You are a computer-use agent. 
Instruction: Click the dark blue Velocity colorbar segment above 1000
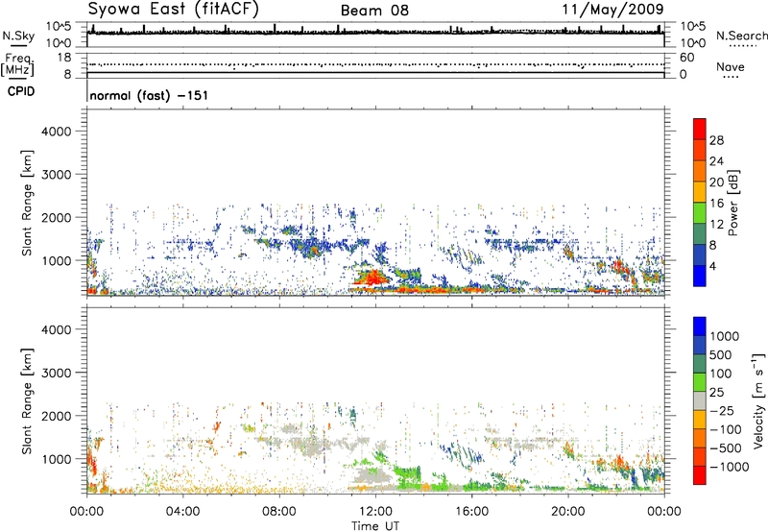coord(700,326)
